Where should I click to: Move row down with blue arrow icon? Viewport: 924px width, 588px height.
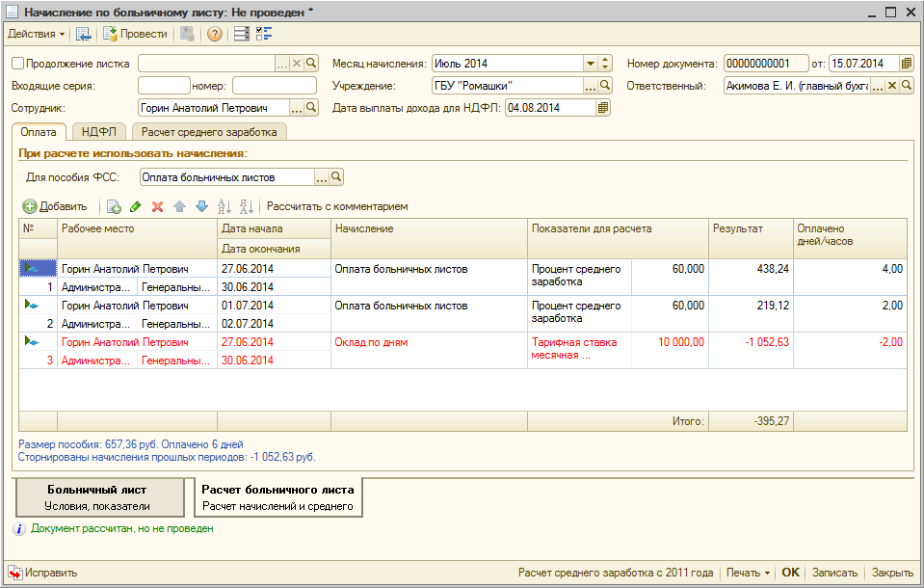tap(201, 206)
